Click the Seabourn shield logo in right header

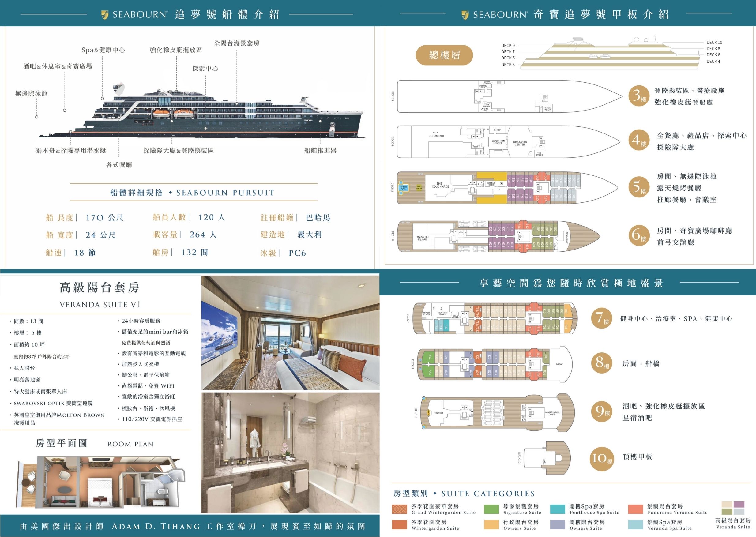point(465,15)
